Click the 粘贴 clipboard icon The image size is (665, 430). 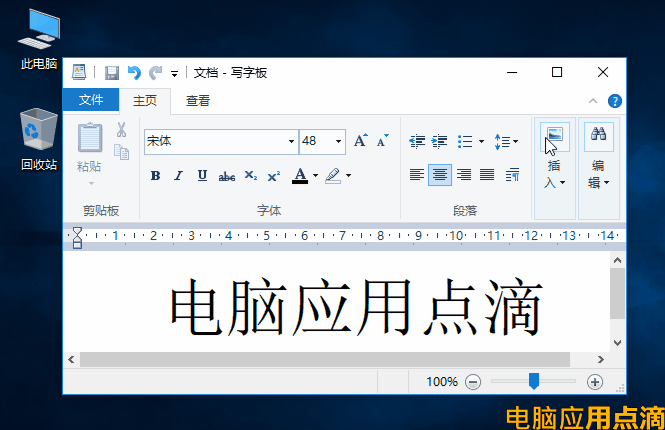89,138
